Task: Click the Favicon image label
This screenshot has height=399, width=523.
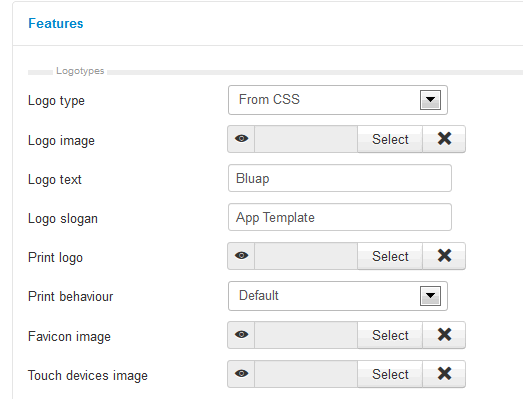Action: tap(69, 337)
